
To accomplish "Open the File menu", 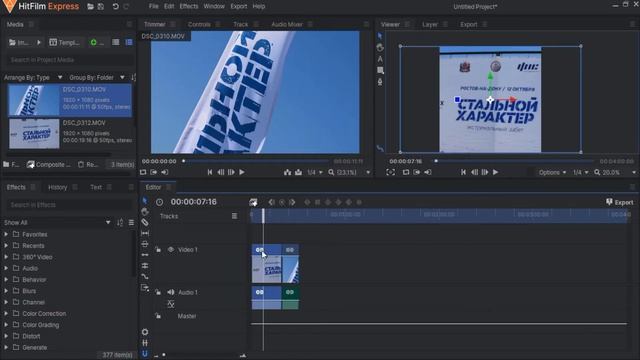I will pos(153,7).
